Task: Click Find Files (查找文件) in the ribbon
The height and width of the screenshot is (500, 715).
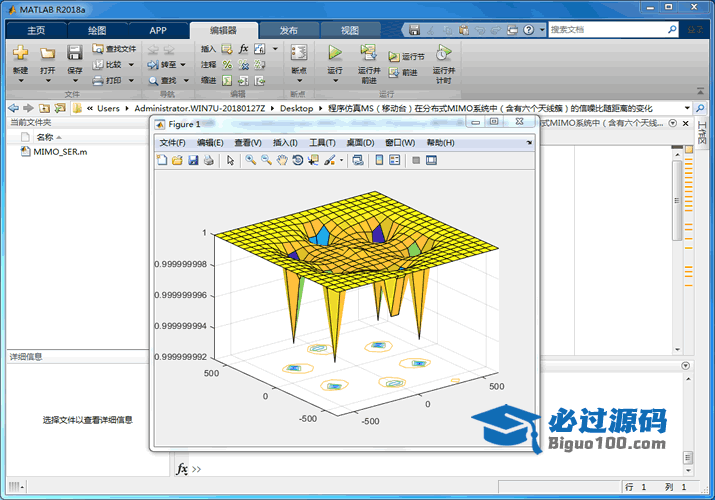Action: point(114,49)
